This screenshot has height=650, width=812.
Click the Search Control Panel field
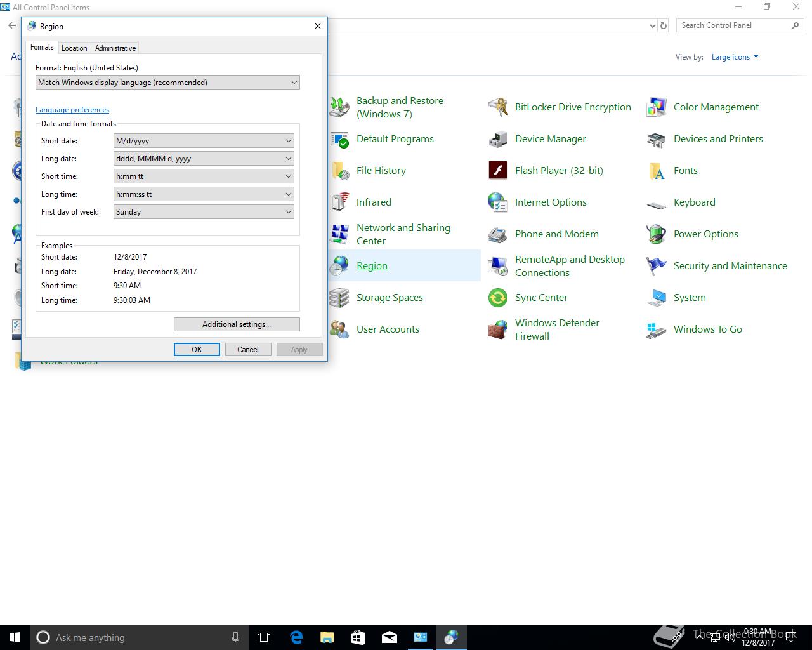733,25
